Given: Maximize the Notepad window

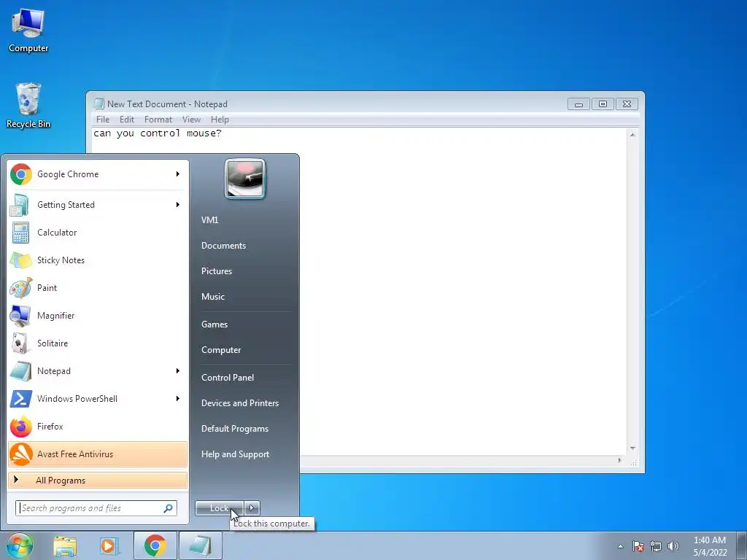Looking at the screenshot, I should coord(603,104).
